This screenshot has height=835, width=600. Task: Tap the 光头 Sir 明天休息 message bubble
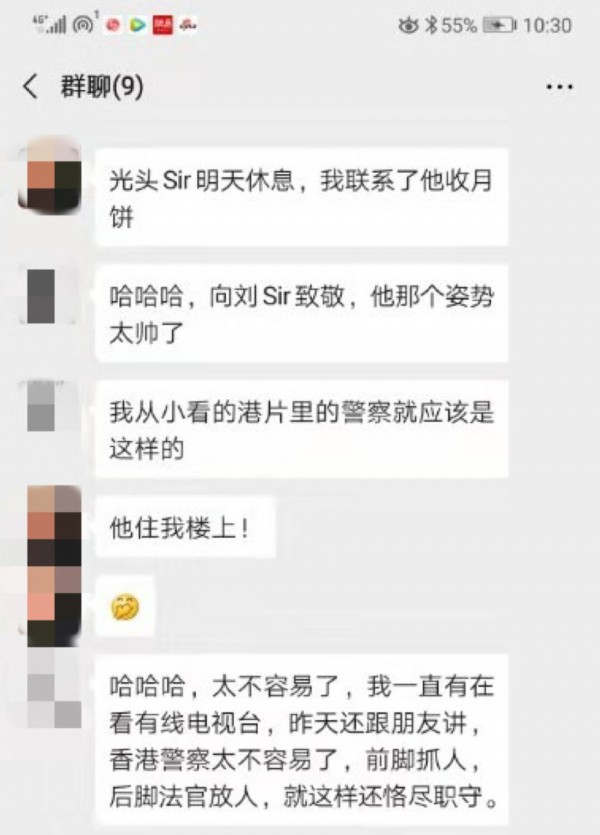(x=302, y=197)
